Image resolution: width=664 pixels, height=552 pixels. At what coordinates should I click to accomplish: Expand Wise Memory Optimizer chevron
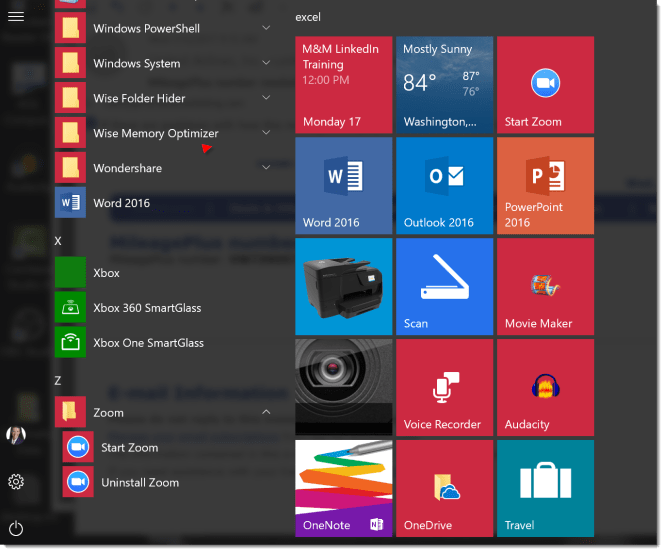point(266,132)
